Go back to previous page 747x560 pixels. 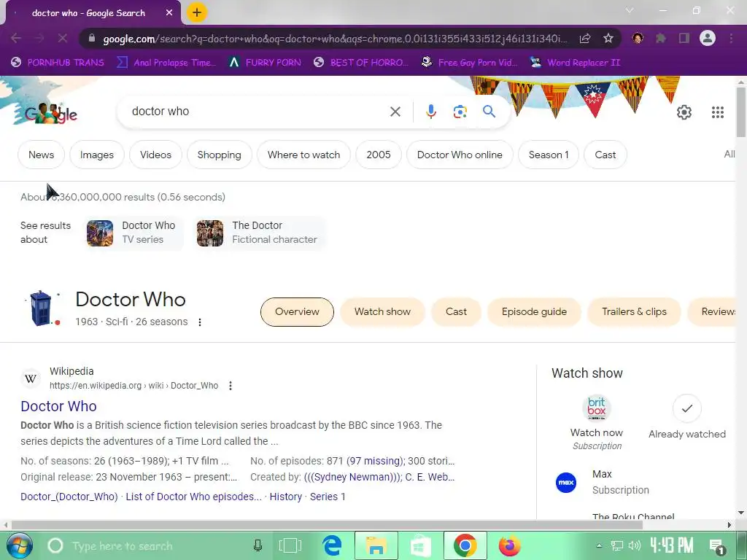pos(16,38)
